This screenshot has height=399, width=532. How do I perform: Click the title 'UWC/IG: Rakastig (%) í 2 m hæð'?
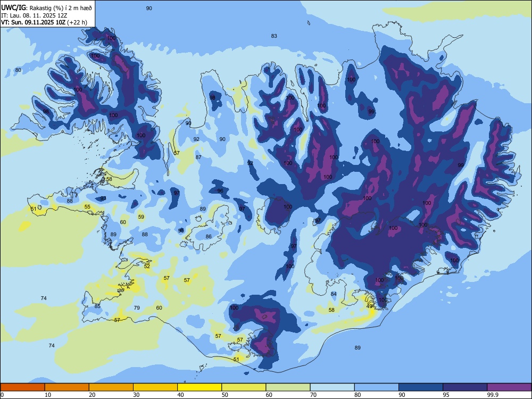[x=46, y=7]
